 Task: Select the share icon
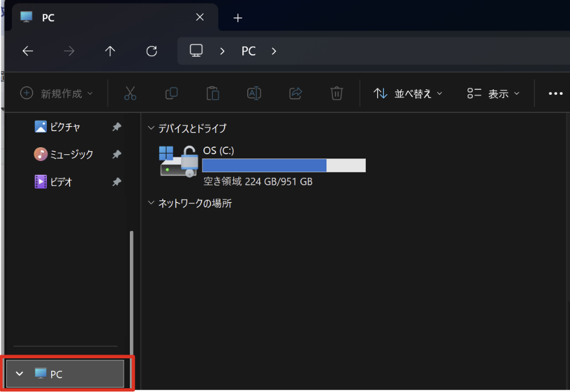(x=295, y=94)
